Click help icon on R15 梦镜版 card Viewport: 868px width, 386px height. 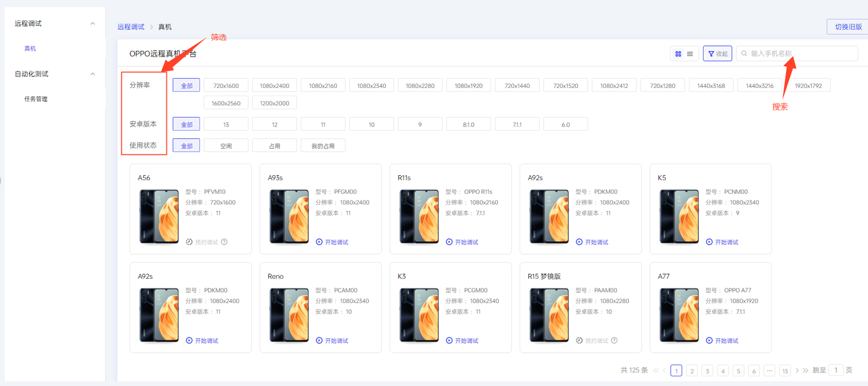[x=614, y=341]
